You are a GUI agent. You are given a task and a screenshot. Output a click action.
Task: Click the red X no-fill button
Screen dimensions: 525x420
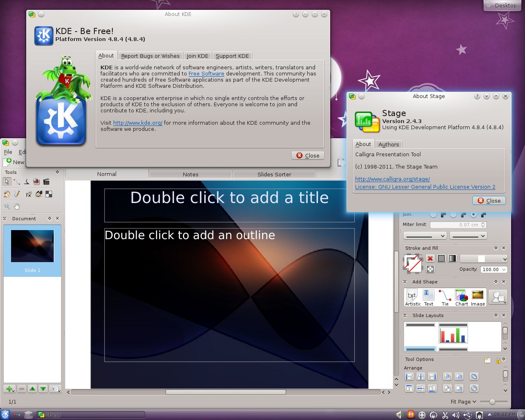(430, 258)
